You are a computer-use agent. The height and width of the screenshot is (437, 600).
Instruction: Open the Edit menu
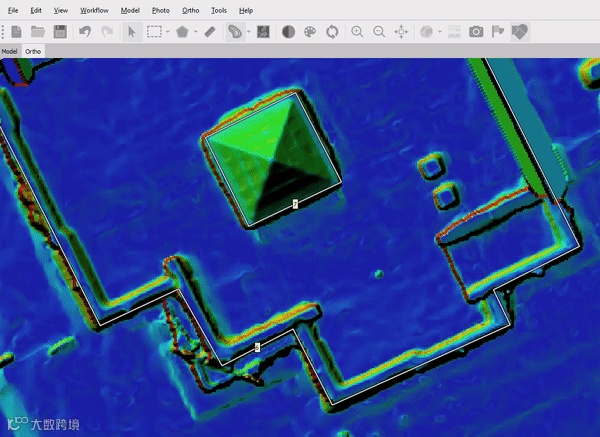pyautogui.click(x=36, y=10)
